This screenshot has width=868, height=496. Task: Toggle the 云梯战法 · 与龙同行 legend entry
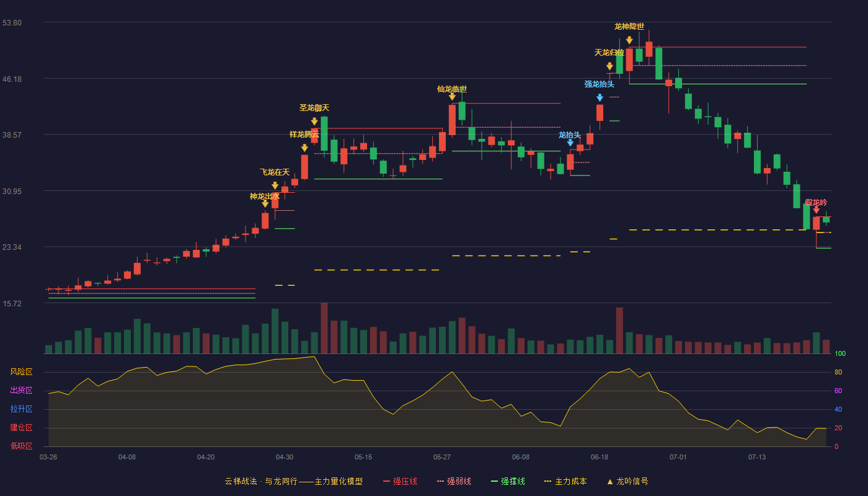click(x=294, y=481)
